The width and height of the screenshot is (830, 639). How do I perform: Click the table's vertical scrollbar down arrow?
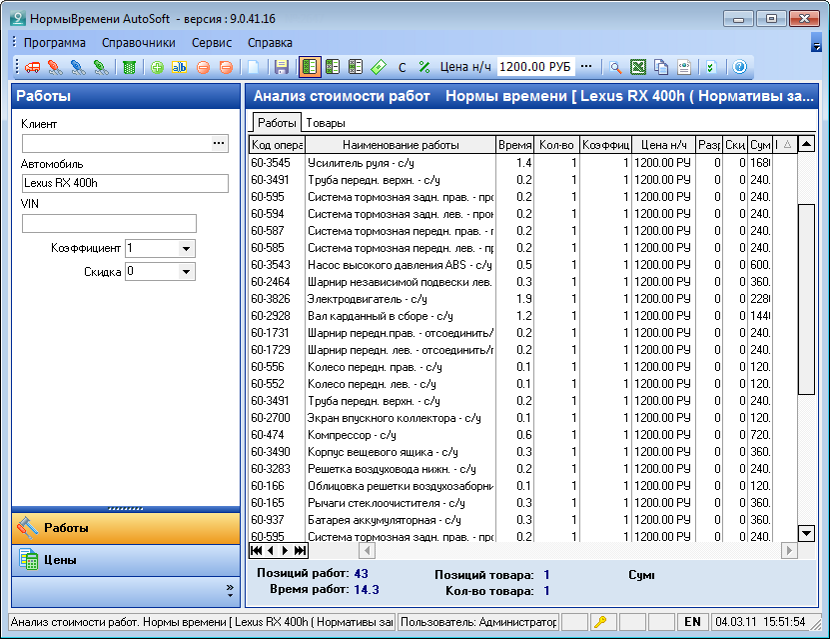click(806, 533)
